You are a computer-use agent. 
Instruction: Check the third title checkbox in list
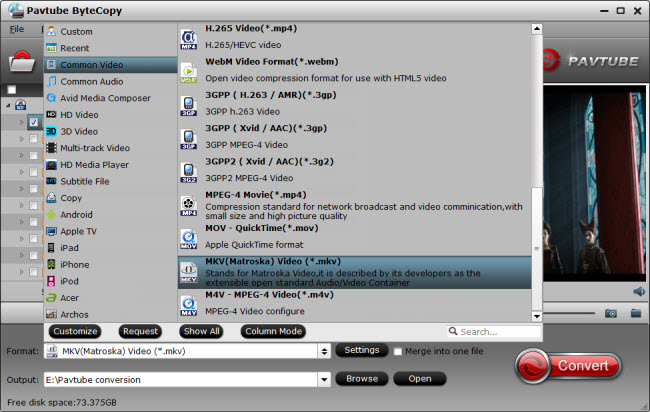(34, 155)
